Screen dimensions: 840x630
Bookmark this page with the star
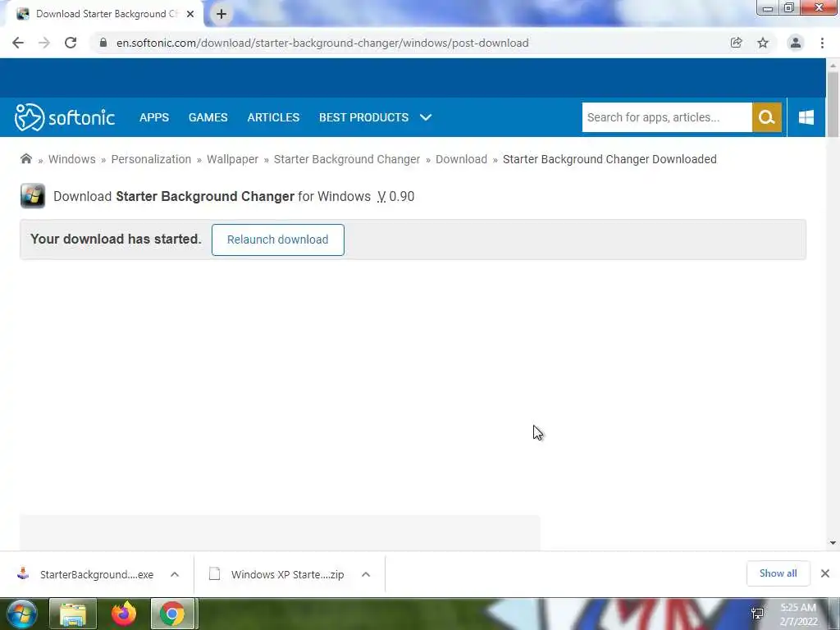point(763,43)
